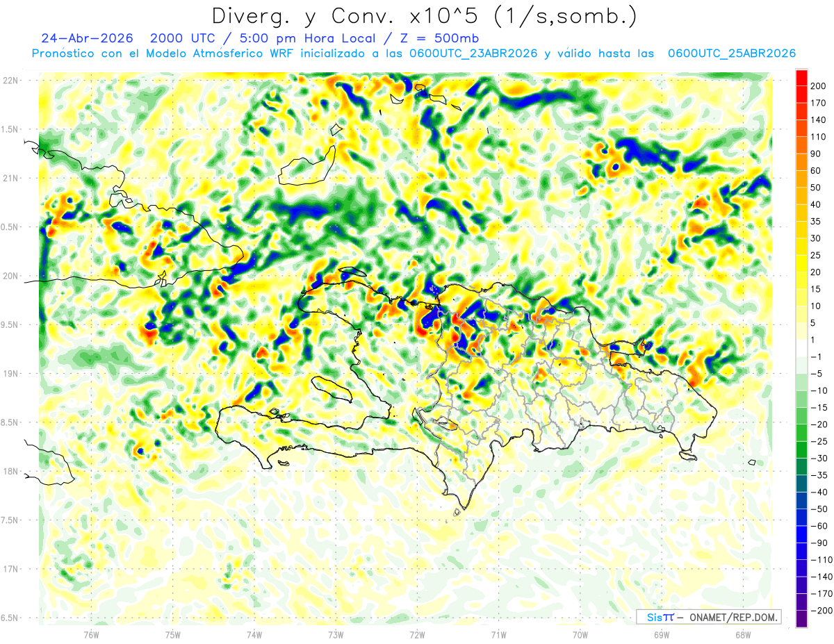
Task: Click the red 200 colorbar swatch
Action: pyautogui.click(x=801, y=77)
